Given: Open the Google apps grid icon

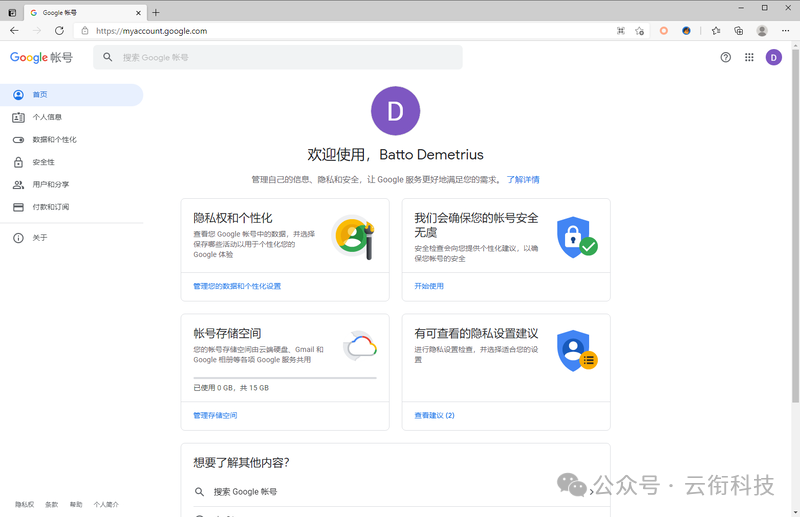Looking at the screenshot, I should point(749,57).
